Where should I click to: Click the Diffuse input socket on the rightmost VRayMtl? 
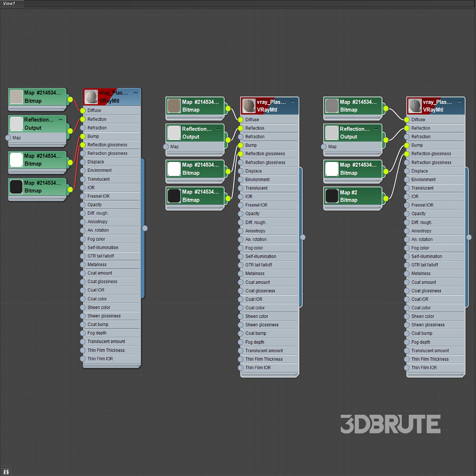click(407, 120)
